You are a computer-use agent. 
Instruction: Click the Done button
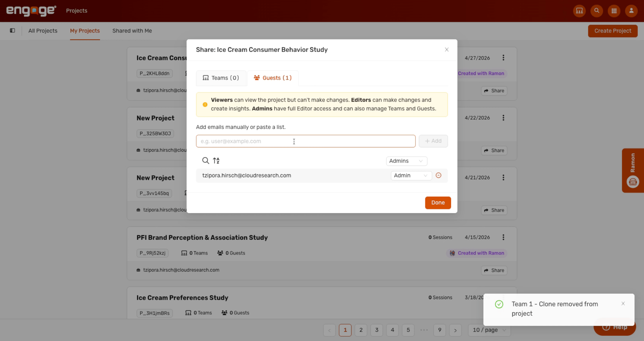[438, 203]
